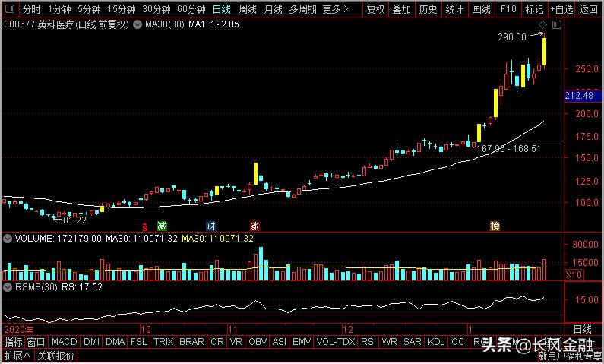Select the CR indicator
This screenshot has height=364, width=604.
tap(217, 342)
